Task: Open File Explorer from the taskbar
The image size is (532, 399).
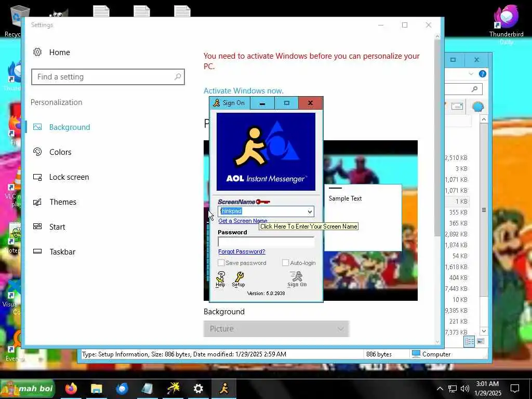Action: [97, 389]
